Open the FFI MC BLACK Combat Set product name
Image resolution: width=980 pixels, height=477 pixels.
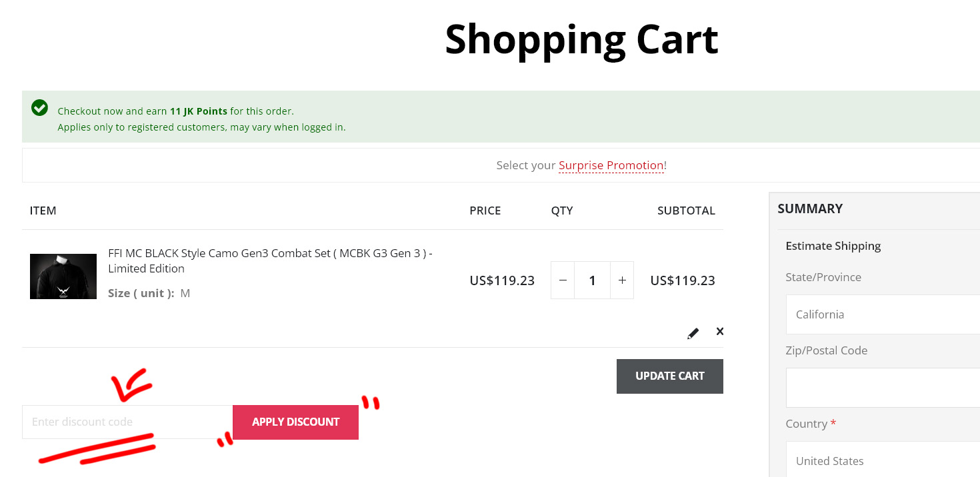pos(270,260)
